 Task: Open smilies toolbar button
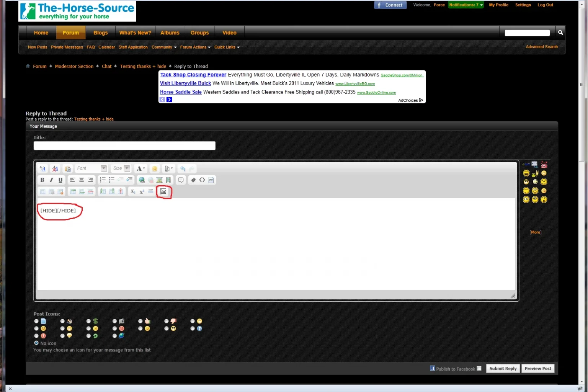click(x=155, y=168)
